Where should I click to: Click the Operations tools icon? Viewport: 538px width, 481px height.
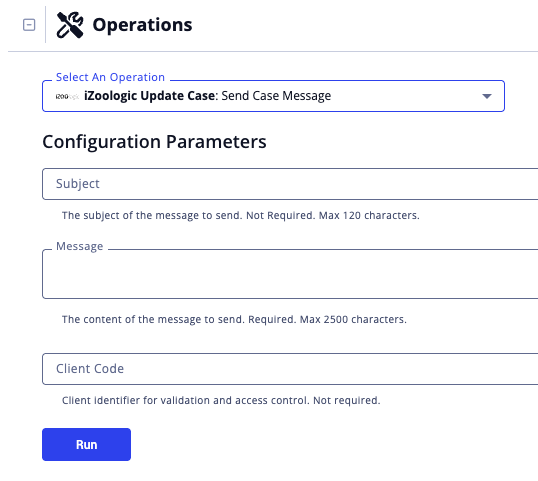[x=70, y=25]
